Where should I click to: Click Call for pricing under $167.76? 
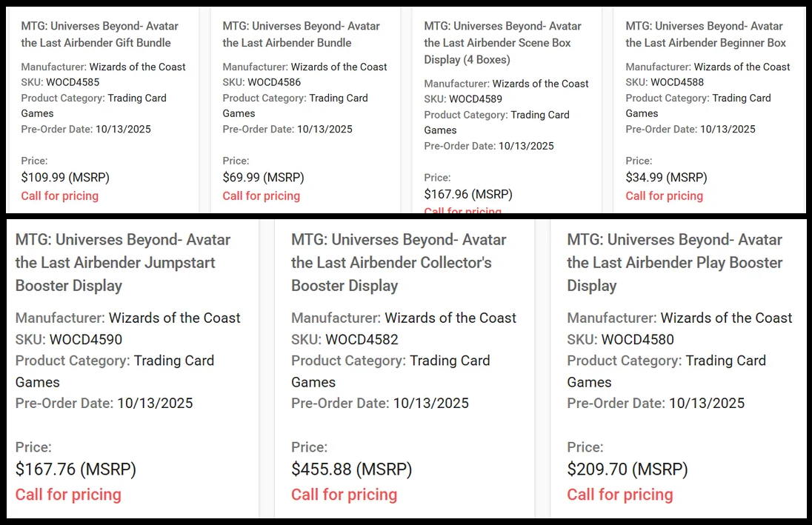point(68,495)
